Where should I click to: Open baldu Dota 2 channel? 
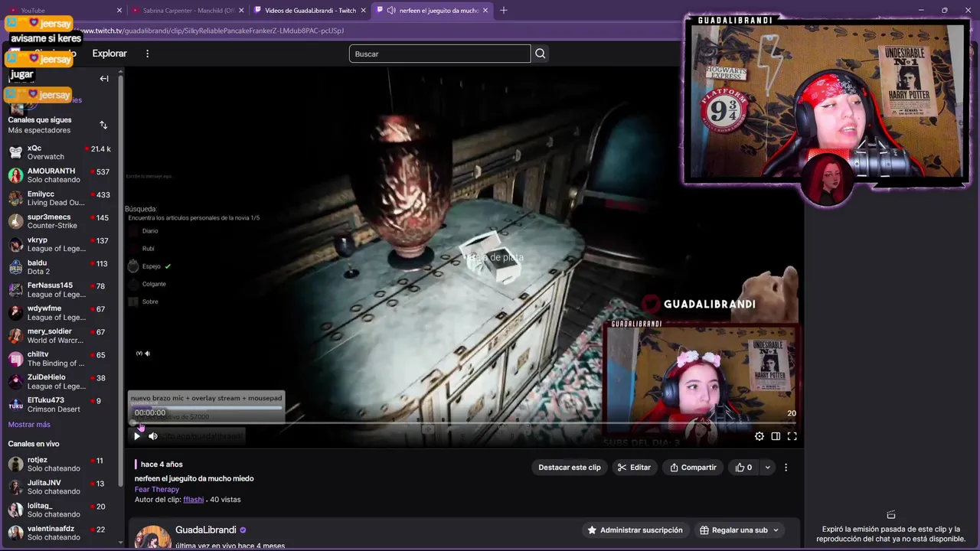[x=60, y=267]
